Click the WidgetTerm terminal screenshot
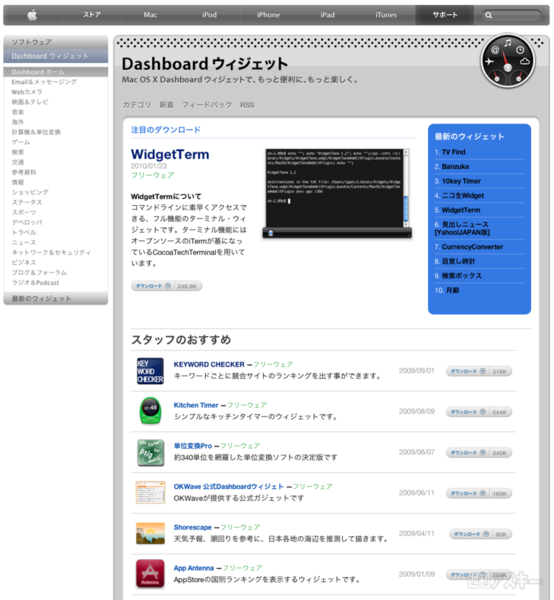554x600 pixels. pos(337,193)
